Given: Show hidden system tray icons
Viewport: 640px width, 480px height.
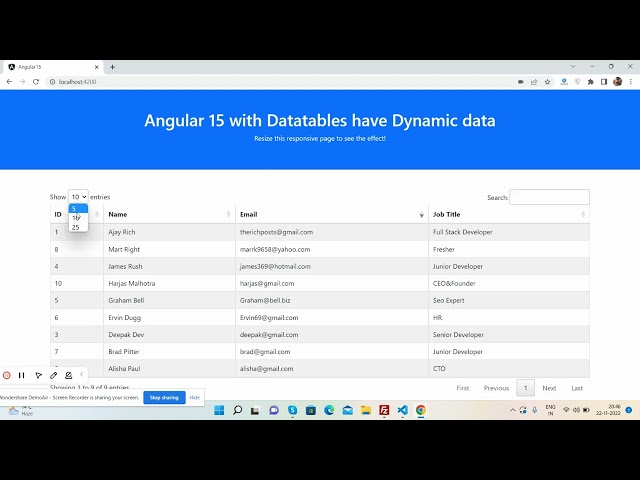Looking at the screenshot, I should (513, 410).
